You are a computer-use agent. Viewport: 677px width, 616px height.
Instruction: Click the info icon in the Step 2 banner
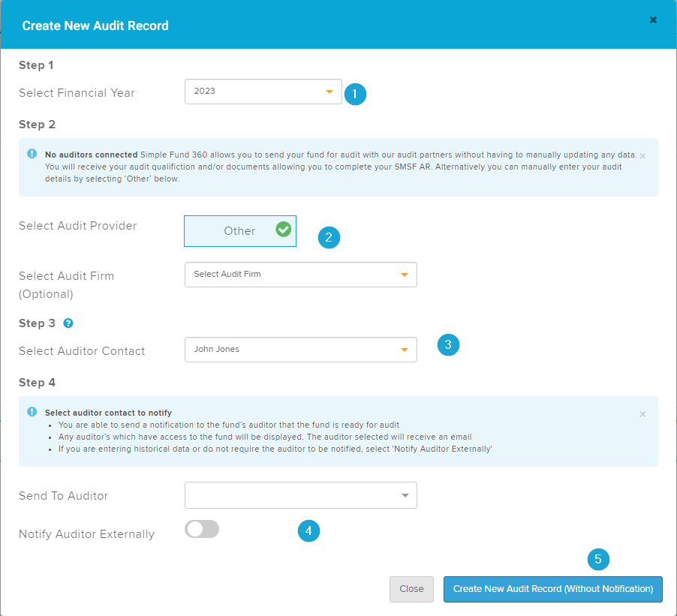31,153
